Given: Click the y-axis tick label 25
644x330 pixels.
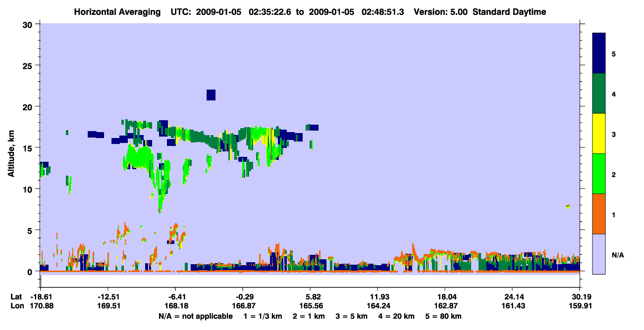Looking at the screenshot, I should point(29,65).
